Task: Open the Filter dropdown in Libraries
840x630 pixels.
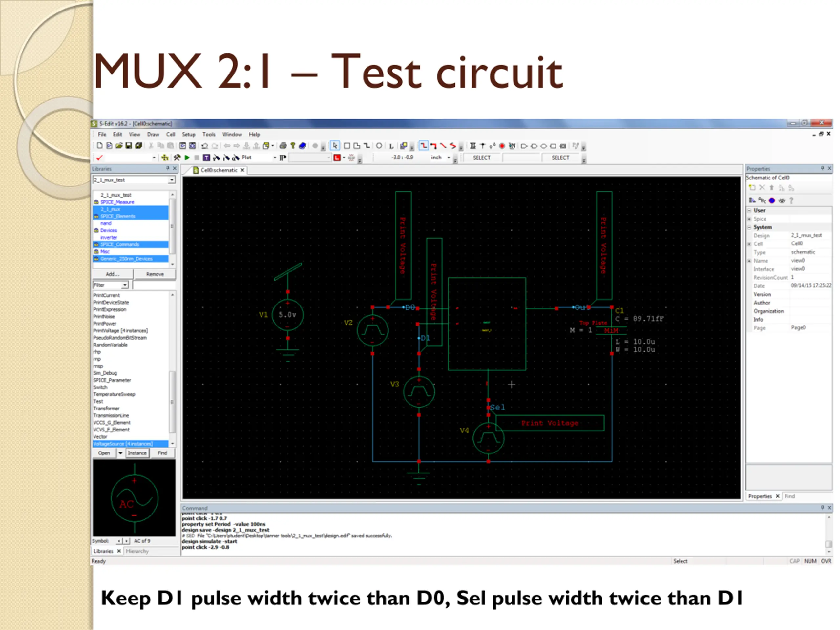Action: point(125,285)
